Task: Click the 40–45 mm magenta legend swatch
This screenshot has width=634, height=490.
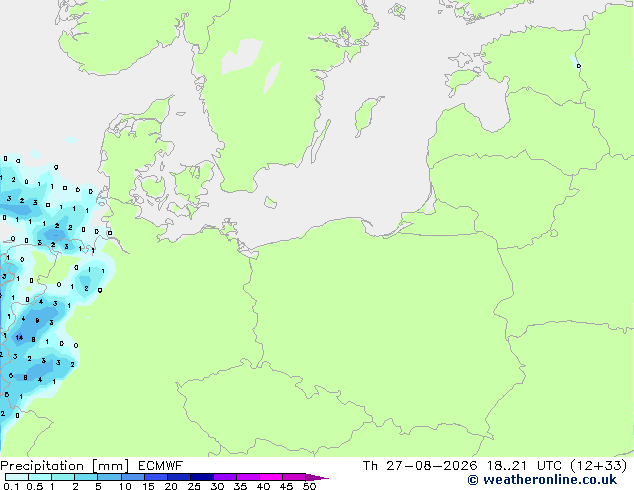Action: (271, 477)
